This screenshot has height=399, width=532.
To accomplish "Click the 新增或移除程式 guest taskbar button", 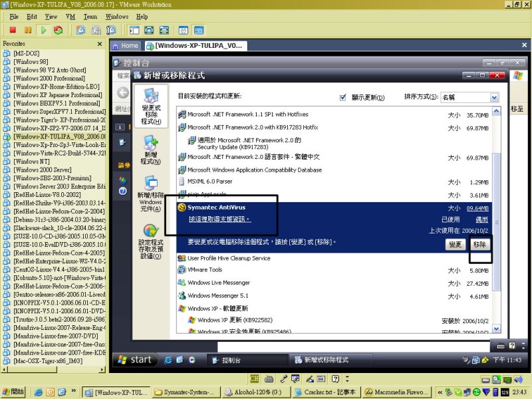I will pyautogui.click(x=330, y=360).
